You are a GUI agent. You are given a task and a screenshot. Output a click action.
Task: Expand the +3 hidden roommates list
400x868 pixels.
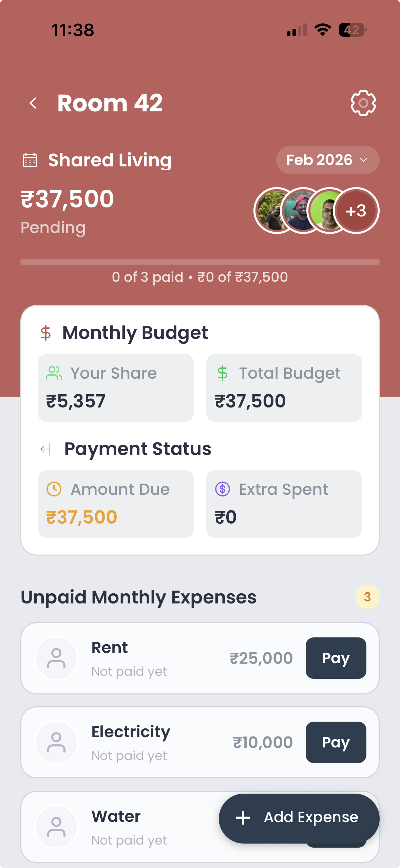[x=356, y=211]
